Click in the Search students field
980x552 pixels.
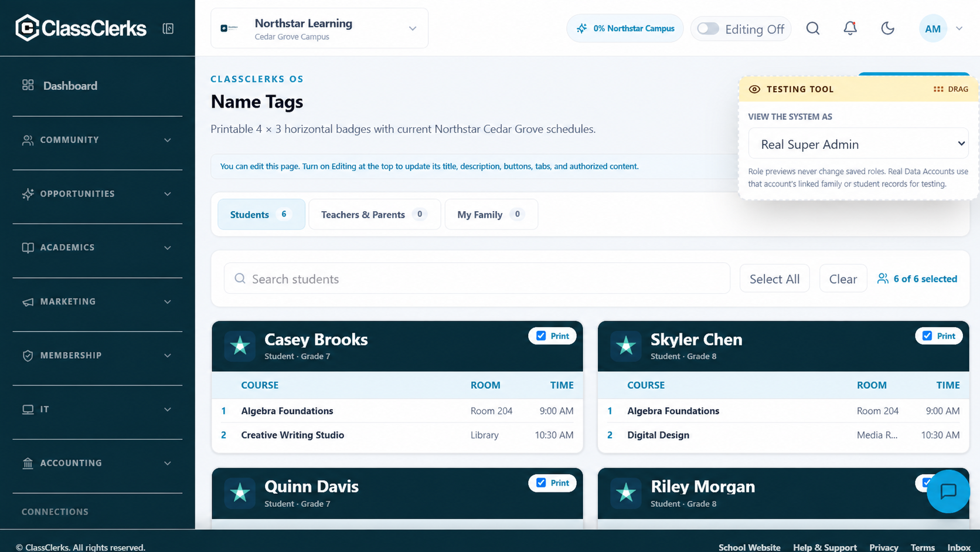(x=477, y=279)
